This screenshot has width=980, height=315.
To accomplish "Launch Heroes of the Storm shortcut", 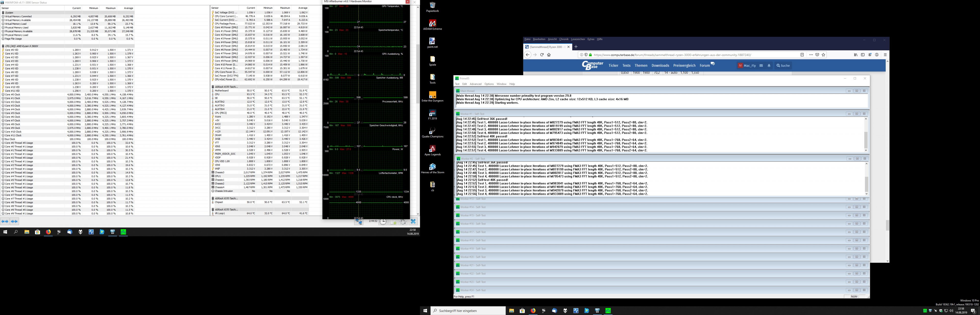I will pyautogui.click(x=433, y=169).
